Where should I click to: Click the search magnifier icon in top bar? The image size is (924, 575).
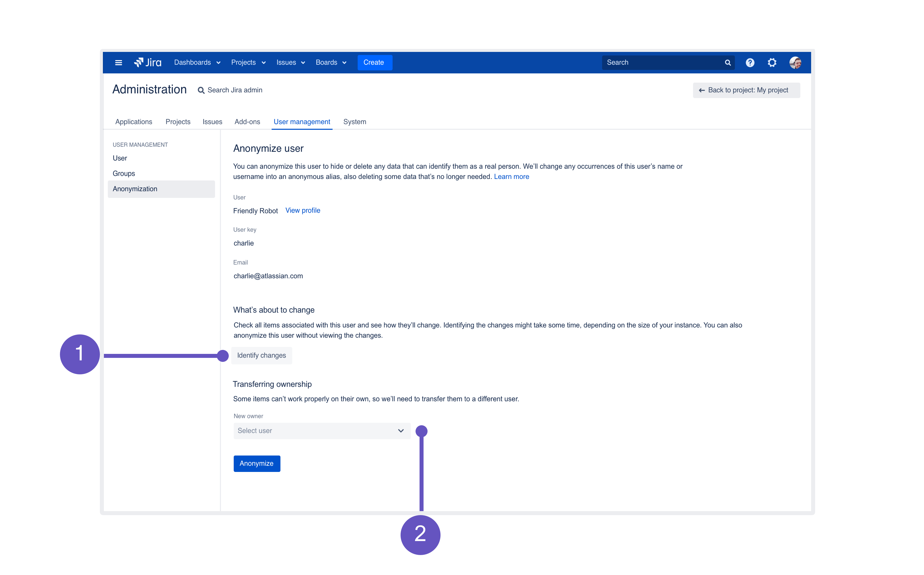tap(727, 63)
